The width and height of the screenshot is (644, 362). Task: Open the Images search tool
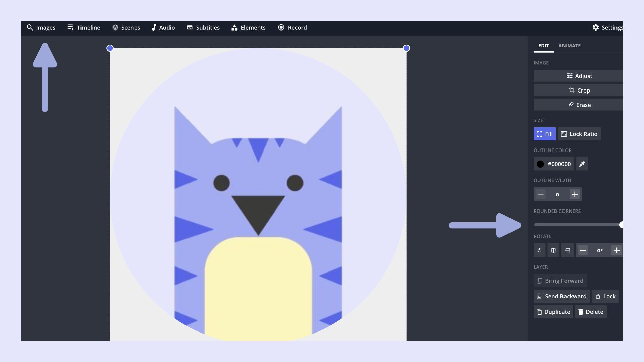point(41,28)
